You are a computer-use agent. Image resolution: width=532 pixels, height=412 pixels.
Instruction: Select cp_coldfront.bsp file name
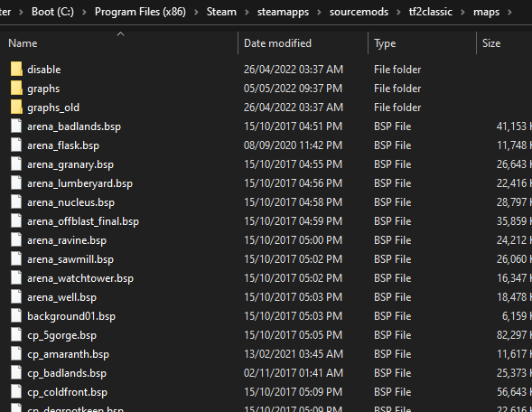[67, 393]
